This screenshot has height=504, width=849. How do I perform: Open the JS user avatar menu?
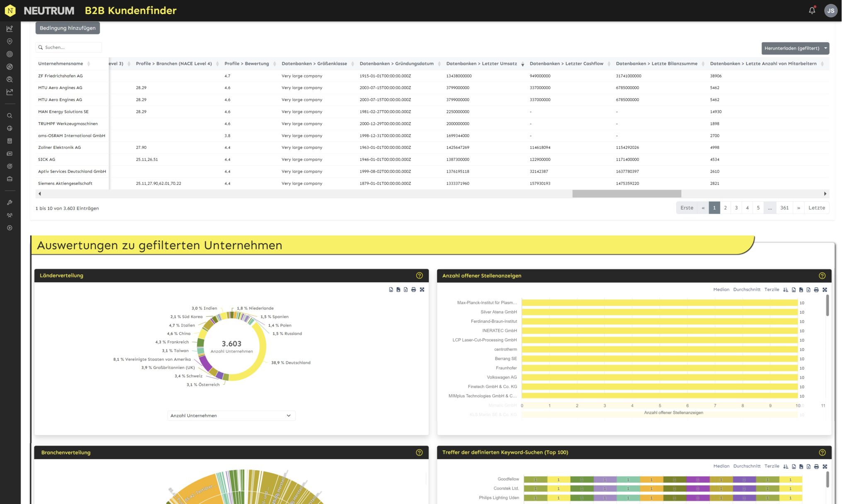click(x=831, y=11)
